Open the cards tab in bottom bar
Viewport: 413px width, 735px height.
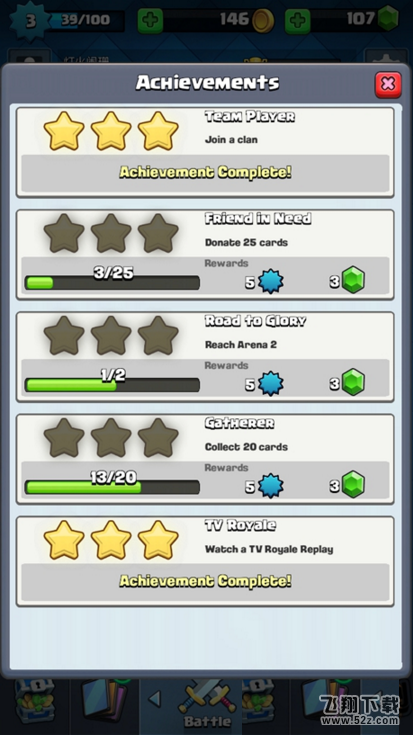coord(105,703)
